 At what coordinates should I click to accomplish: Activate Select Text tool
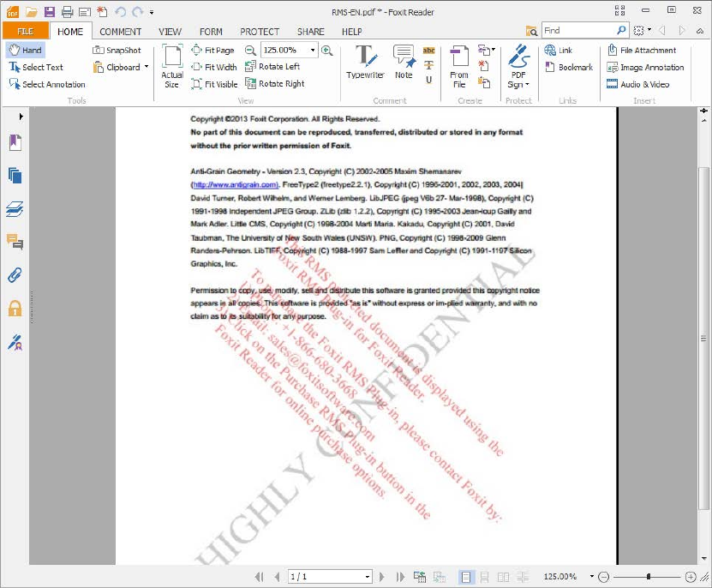[x=36, y=67]
